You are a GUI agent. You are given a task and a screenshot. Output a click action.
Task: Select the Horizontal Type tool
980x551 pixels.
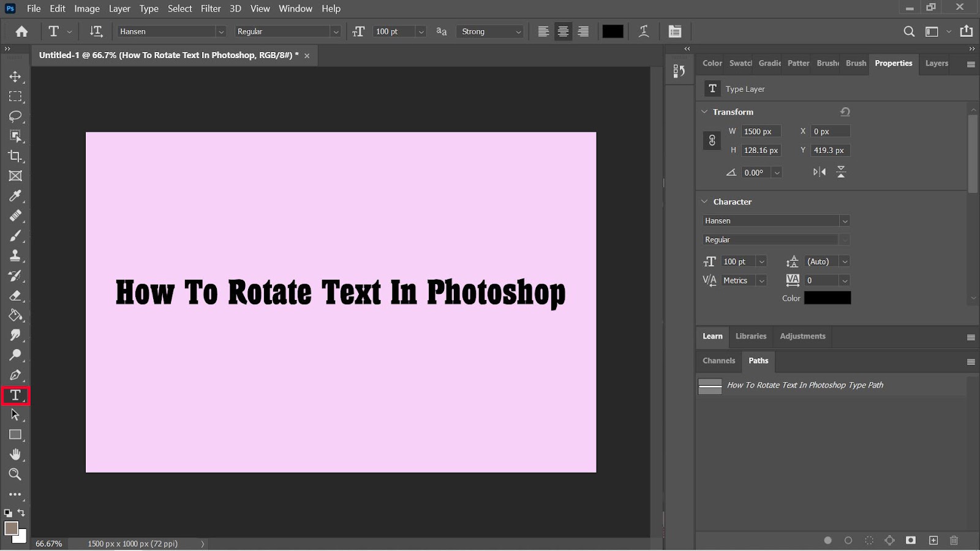[x=15, y=395]
